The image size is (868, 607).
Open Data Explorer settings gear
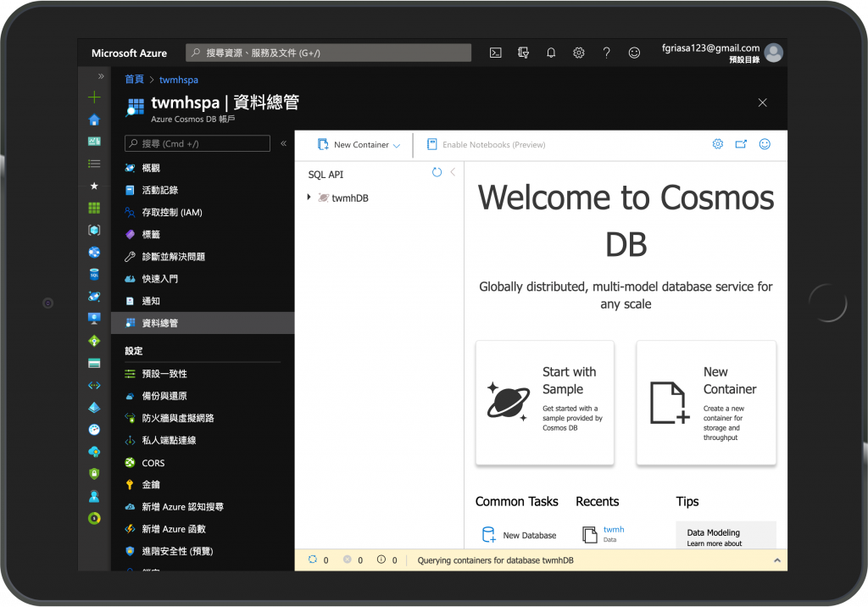(717, 144)
